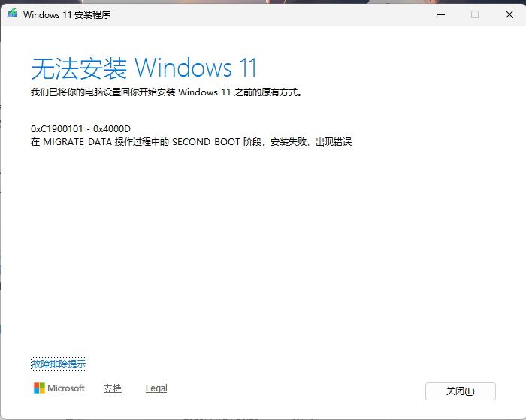This screenshot has height=420, width=526.
Task: Close the window with the X button
Action: (x=509, y=14)
